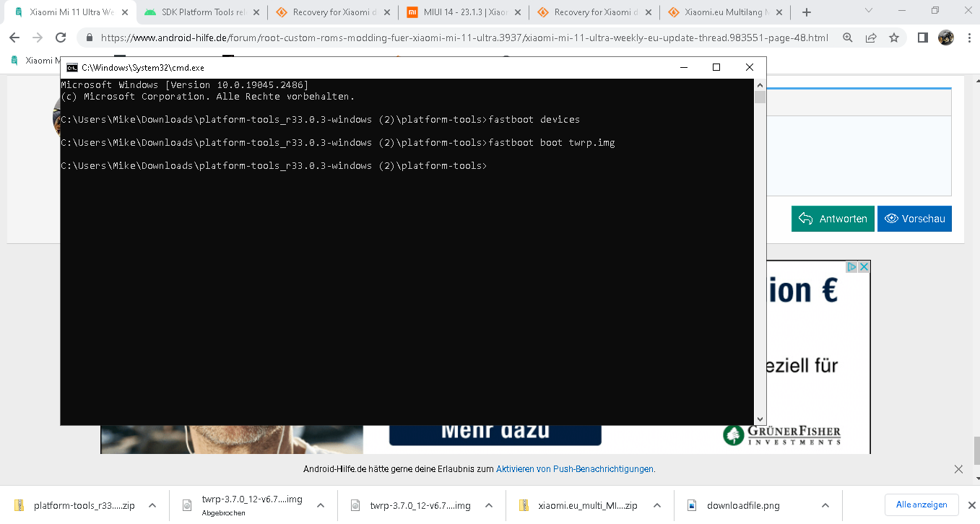Click the Vorschau preview button
The width and height of the screenshot is (980, 524).
pyautogui.click(x=914, y=219)
